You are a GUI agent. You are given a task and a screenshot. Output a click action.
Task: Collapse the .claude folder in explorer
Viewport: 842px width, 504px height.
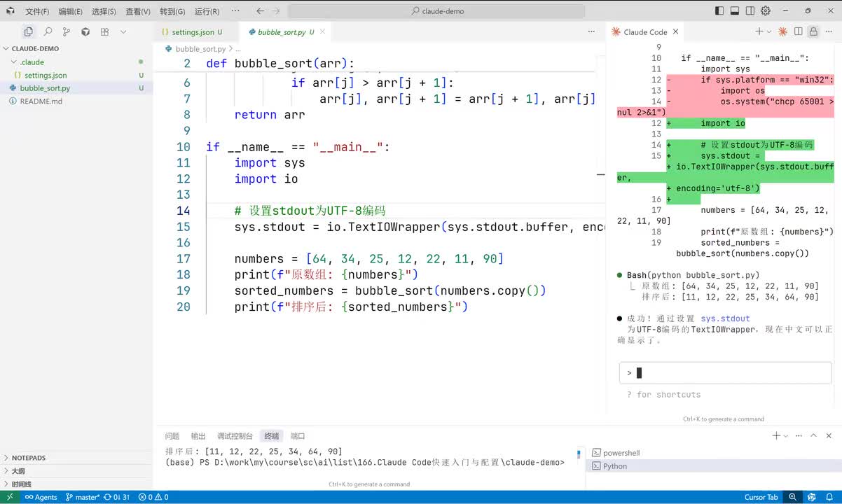(14, 62)
